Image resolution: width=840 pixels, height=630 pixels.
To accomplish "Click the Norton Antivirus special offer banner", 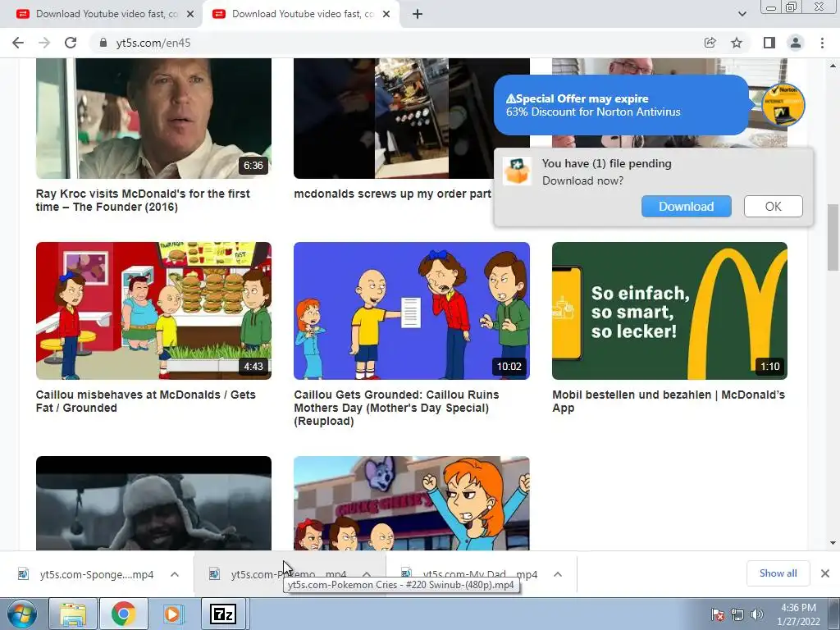I will click(x=622, y=105).
